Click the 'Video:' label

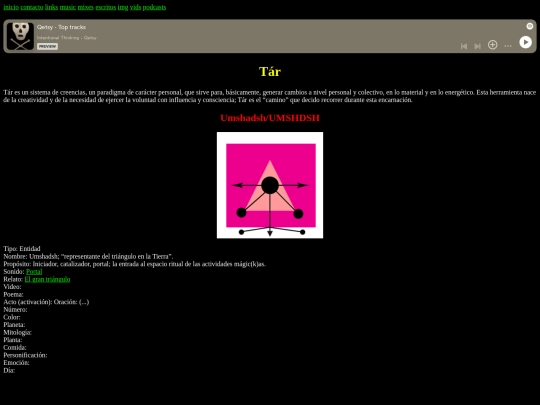click(x=12, y=287)
